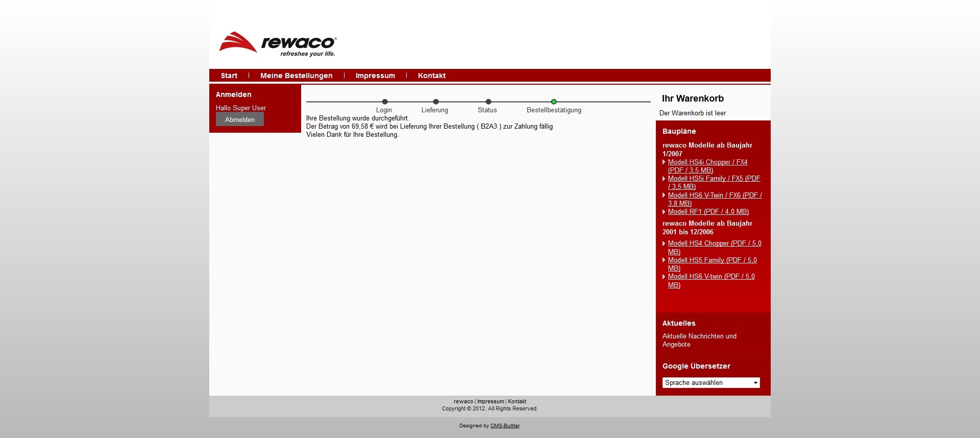Click arrow bullet beside Modell HS4 Chopper
The width and height of the screenshot is (980, 438).
click(664, 244)
